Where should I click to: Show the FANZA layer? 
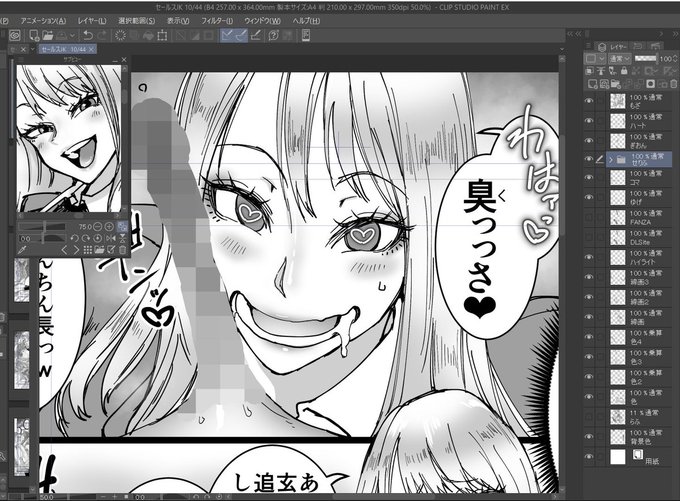coord(588,217)
